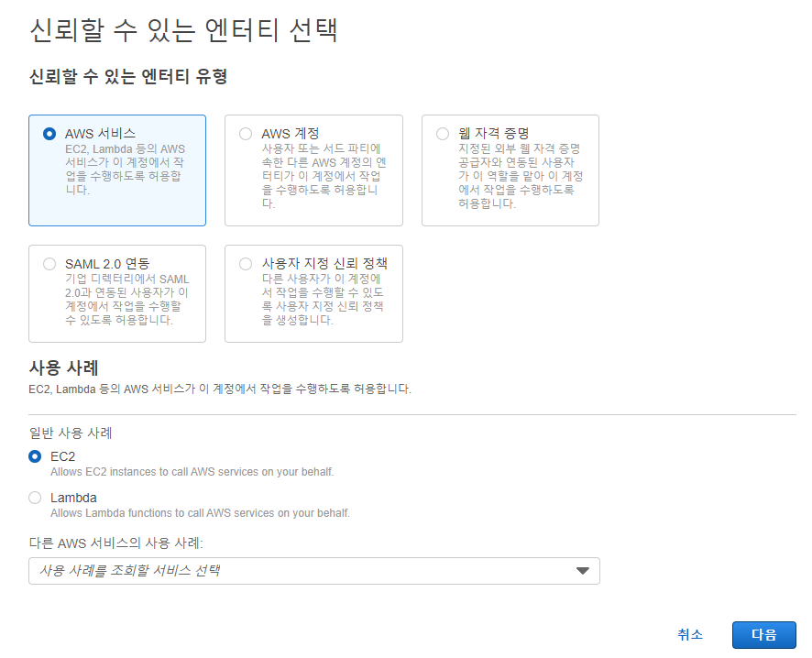This screenshot has height=658, width=812.
Task: Click the 다음 button
Action: pyautogui.click(x=763, y=635)
